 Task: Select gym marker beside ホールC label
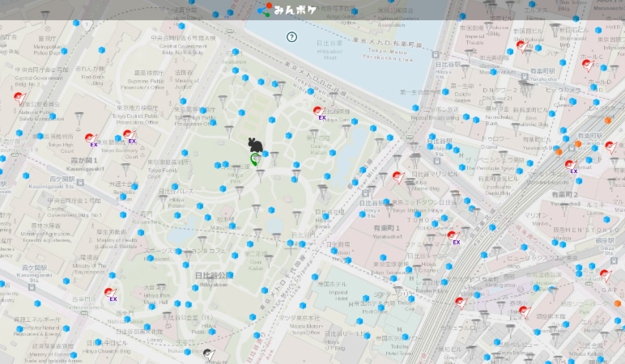tap(589, 66)
